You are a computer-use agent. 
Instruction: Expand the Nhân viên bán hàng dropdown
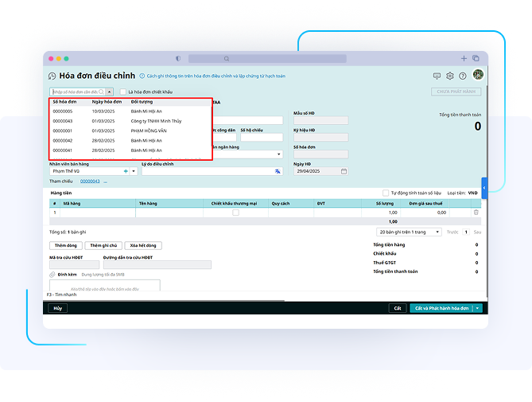[x=133, y=171]
